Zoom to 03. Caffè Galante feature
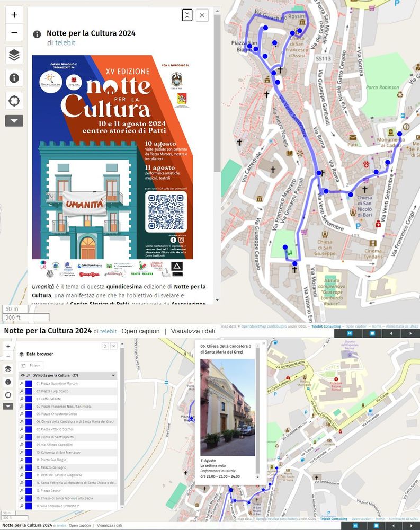 pos(22,399)
